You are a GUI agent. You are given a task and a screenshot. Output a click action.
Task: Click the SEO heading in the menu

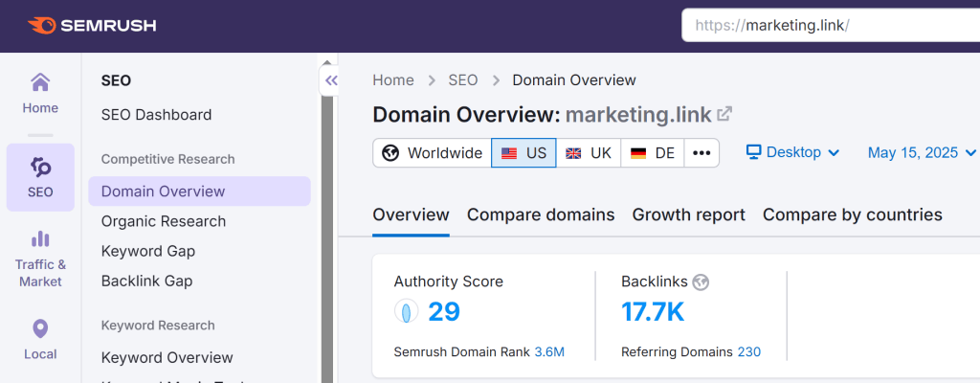pos(116,80)
